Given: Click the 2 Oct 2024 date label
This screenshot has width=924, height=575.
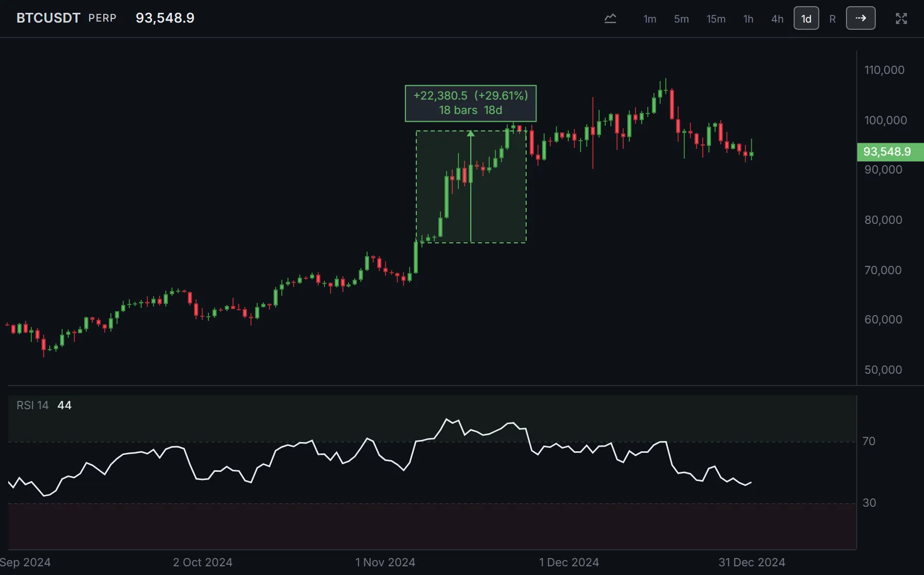Looking at the screenshot, I should [x=203, y=562].
